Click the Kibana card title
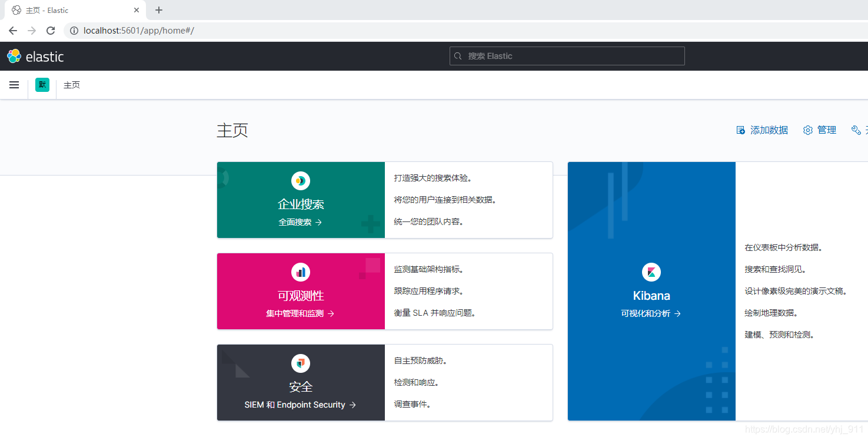This screenshot has width=868, height=440. [x=651, y=296]
